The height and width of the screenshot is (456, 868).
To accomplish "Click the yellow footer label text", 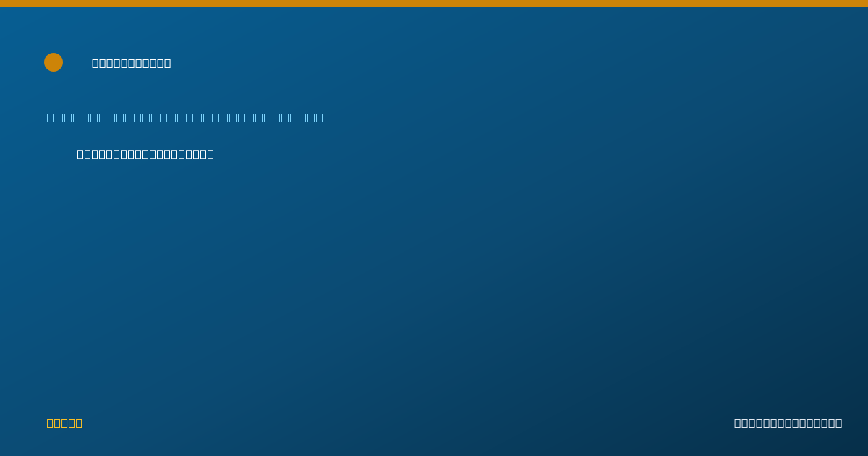I will point(64,423).
